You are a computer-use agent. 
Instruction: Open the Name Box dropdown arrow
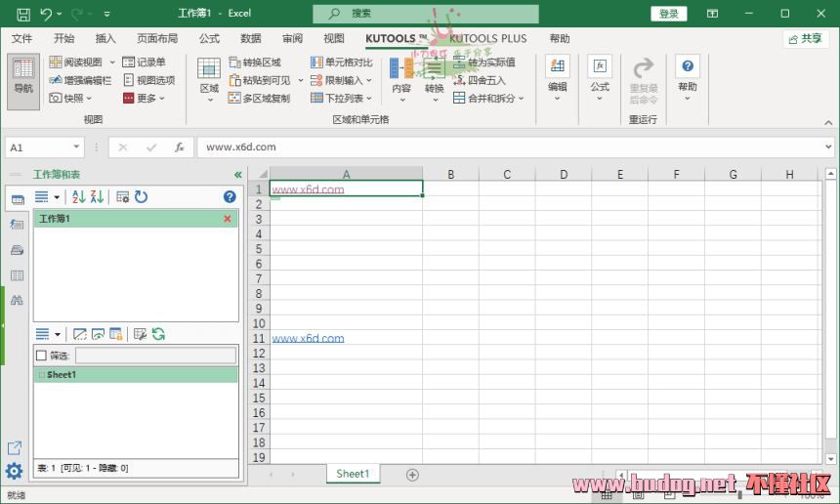click(x=76, y=147)
